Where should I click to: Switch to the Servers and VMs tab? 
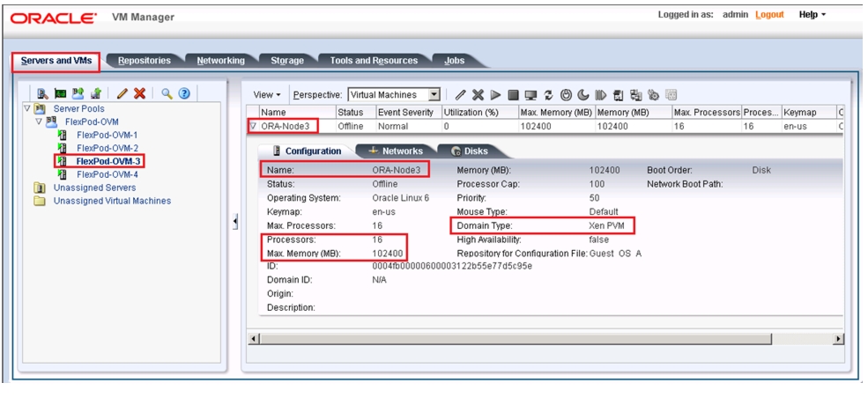click(56, 60)
